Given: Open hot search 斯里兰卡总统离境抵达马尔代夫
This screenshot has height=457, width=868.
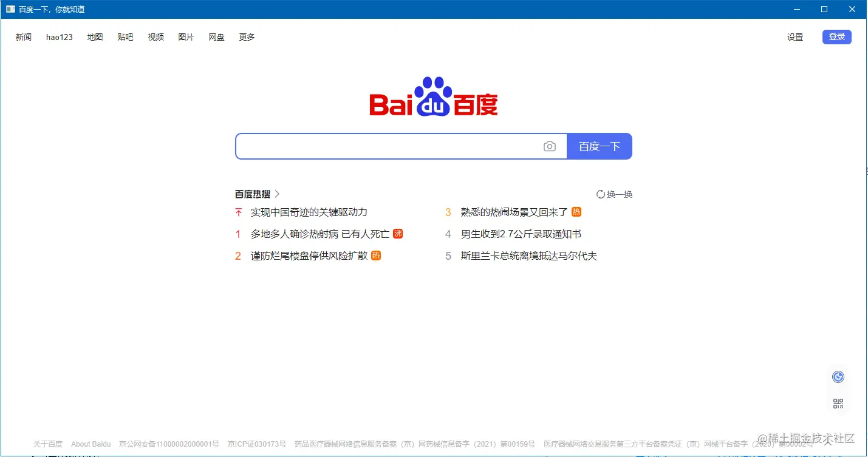Looking at the screenshot, I should (529, 256).
